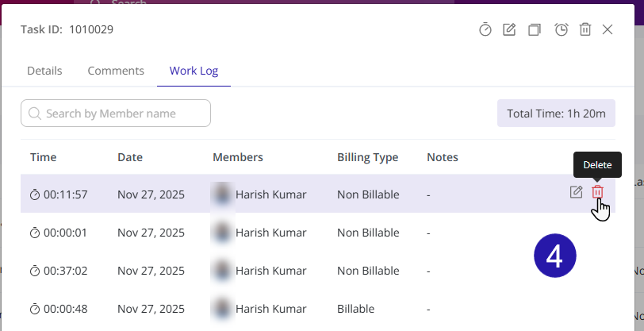Screen dimensions: 644x331
Task: Click Harish Kumar's avatar in the Billable row
Action: 223,308
